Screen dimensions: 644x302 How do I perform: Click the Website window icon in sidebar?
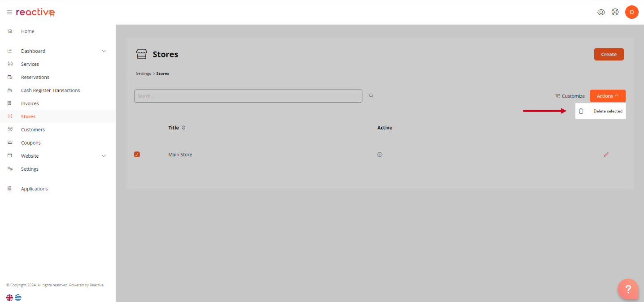[10, 155]
